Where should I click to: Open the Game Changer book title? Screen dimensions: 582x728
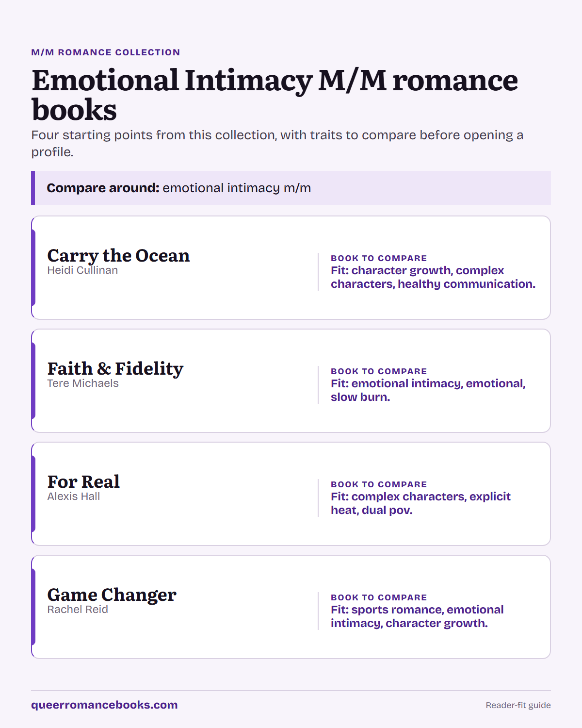112,595
